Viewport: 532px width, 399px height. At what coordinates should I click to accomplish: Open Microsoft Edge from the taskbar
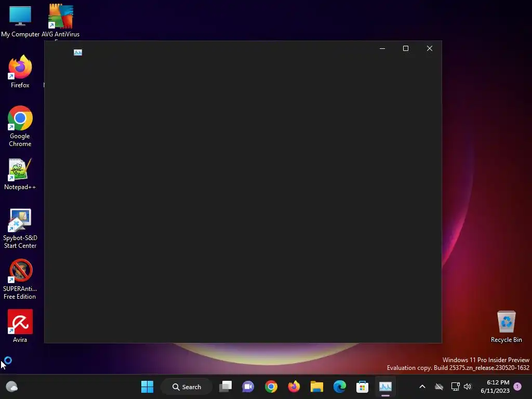click(x=340, y=387)
